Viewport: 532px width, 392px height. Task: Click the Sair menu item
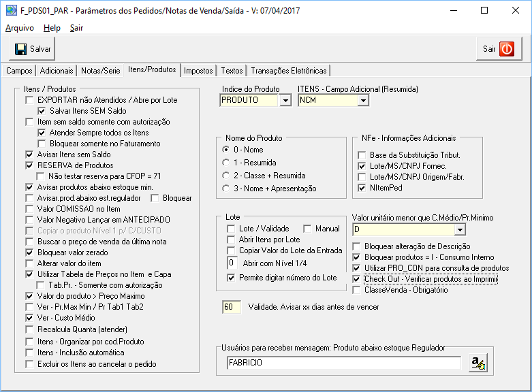pos(76,28)
